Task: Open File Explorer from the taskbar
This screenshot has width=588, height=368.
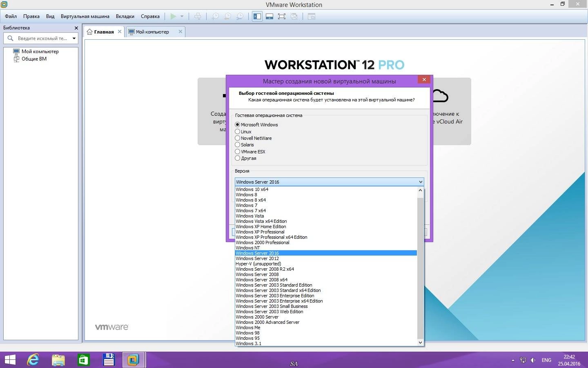Action: (x=58, y=360)
